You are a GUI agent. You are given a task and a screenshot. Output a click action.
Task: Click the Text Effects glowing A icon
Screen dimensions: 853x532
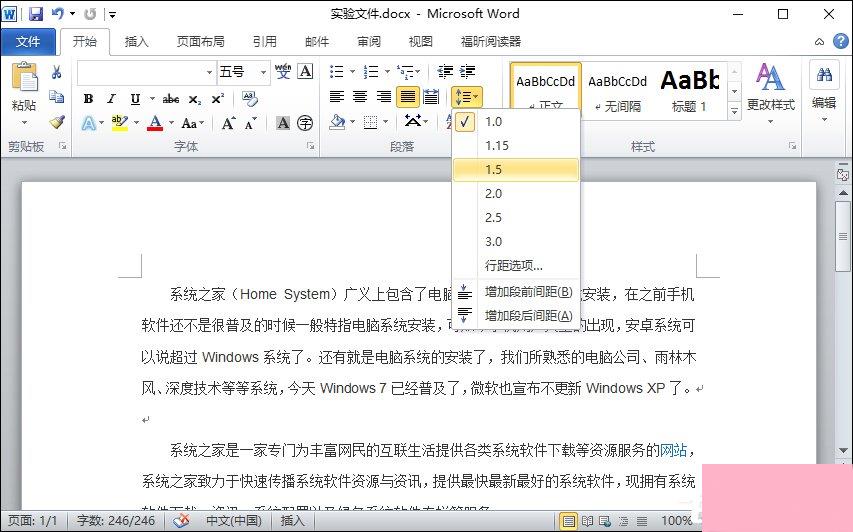[89, 123]
